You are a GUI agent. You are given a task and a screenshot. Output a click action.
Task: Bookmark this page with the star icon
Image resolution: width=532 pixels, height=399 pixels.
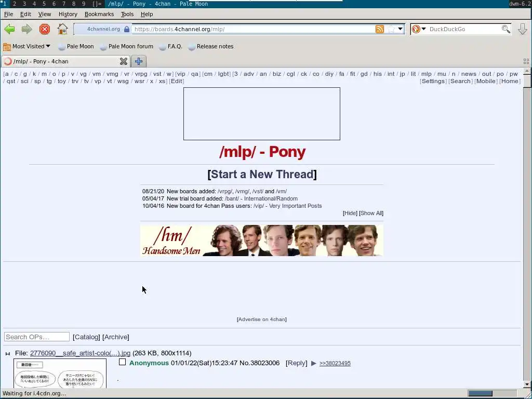pyautogui.click(x=392, y=29)
